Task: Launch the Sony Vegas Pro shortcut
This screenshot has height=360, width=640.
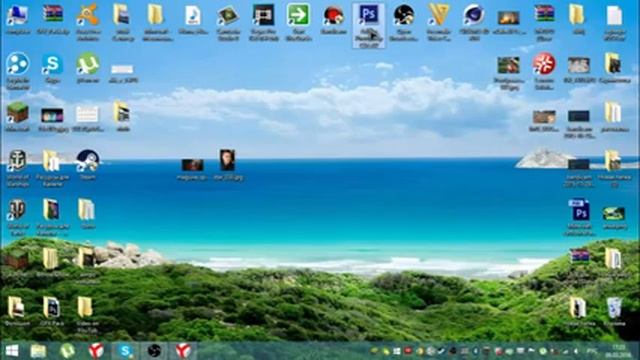Action: coord(263,22)
